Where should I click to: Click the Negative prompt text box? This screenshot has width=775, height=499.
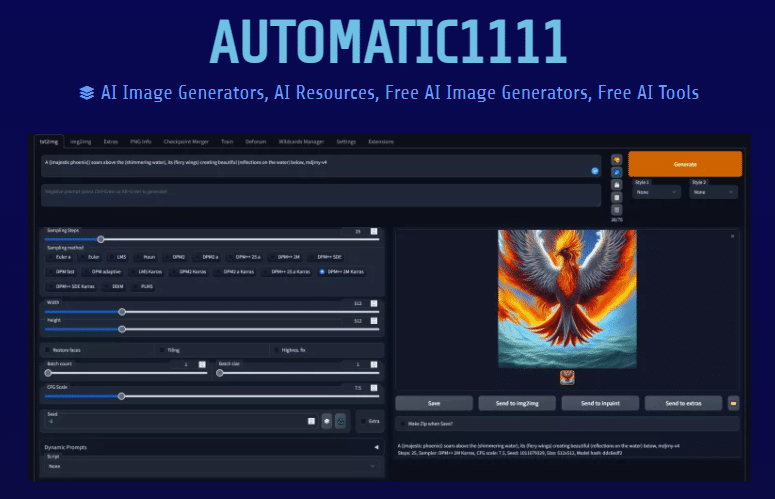(321, 196)
